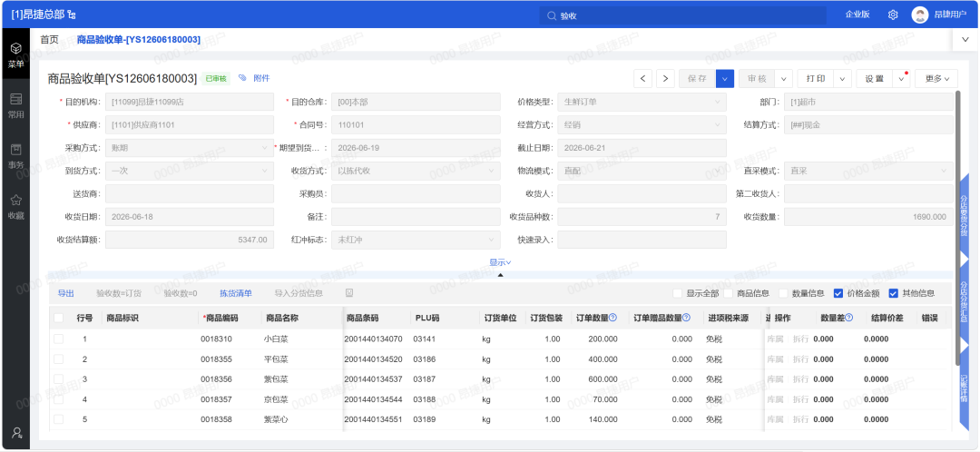Image resolution: width=980 pixels, height=452 pixels.
Task: Open the 收藏 star icon in sidebar
Action: [x=15, y=201]
